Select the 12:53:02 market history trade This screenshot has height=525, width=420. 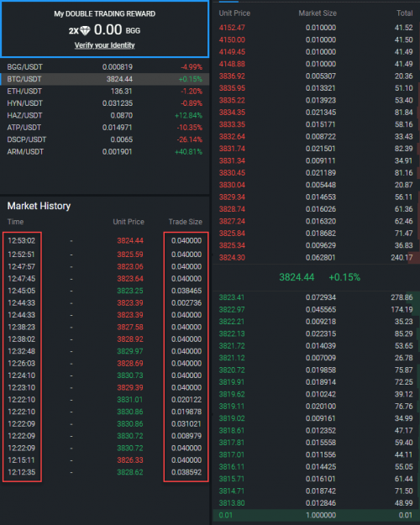point(104,241)
